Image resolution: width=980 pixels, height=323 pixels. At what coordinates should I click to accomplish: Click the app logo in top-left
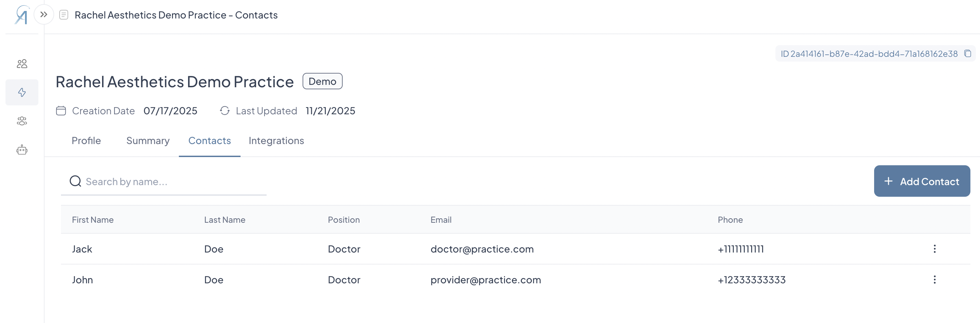[22, 15]
